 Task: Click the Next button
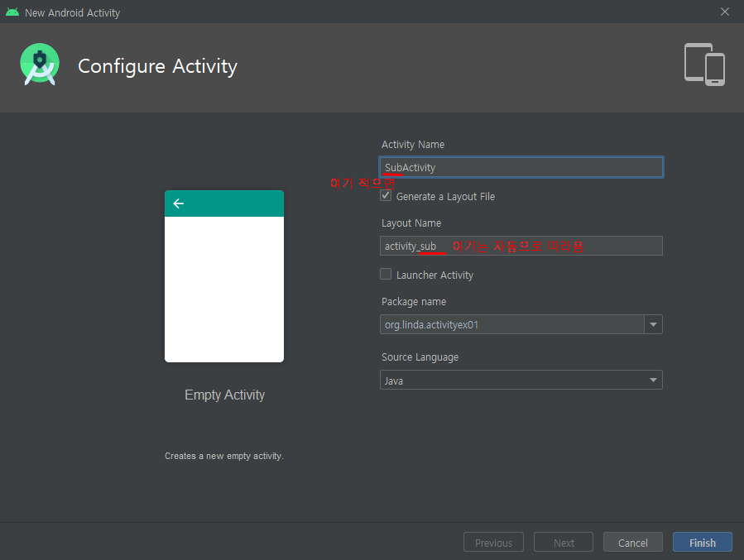tap(564, 543)
